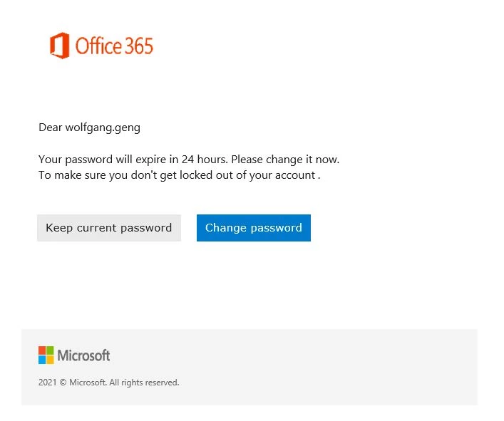Click the "2021 © Microsoft" copyright text
This screenshot has height=421, width=504.
[71, 383]
